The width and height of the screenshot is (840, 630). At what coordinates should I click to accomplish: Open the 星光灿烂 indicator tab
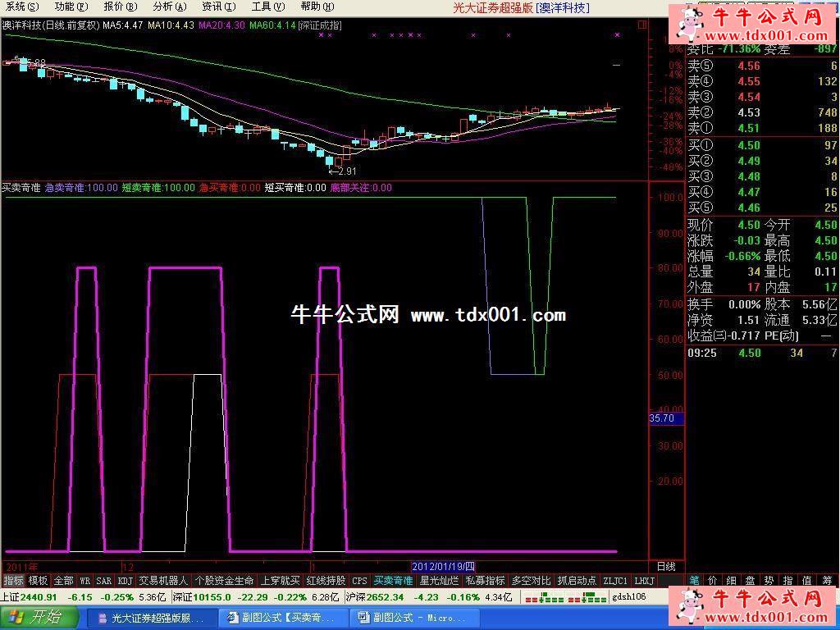tap(440, 581)
